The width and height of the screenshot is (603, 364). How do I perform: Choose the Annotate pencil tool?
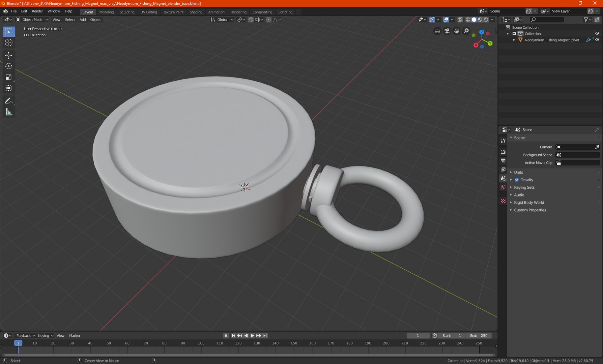click(9, 101)
